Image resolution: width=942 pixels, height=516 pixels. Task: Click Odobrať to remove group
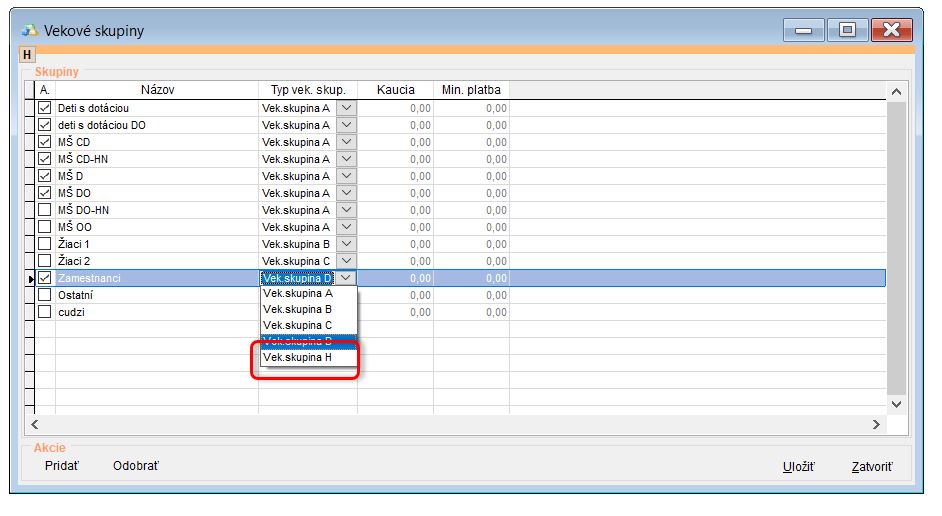pos(135,466)
